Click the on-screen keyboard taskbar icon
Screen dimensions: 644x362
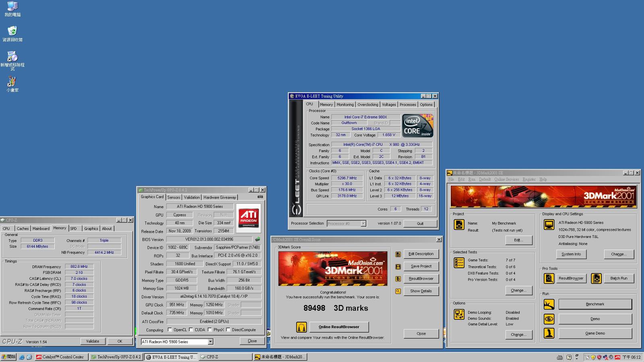click(559, 357)
